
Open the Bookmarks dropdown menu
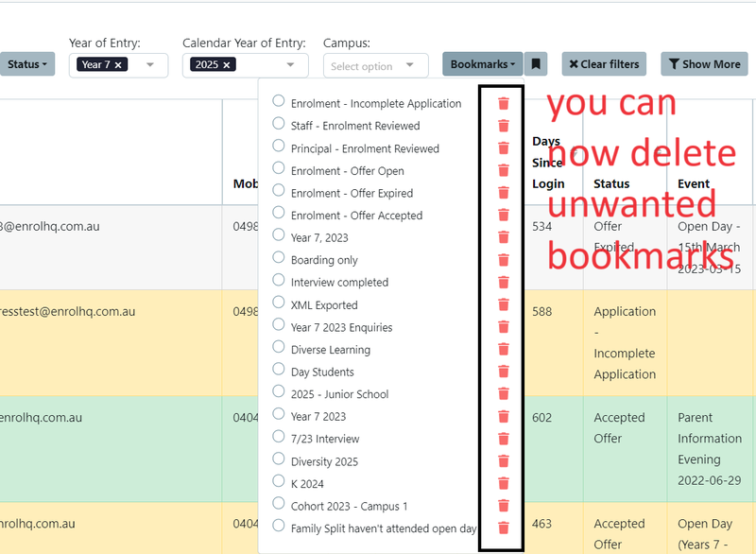(482, 63)
